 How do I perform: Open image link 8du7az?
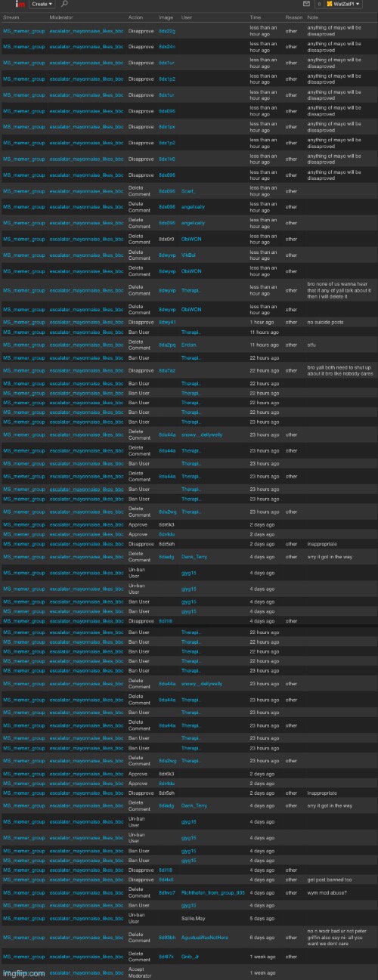(167, 371)
